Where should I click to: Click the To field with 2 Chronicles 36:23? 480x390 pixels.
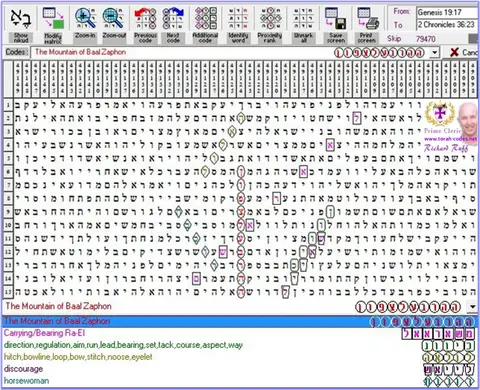[x=447, y=25]
